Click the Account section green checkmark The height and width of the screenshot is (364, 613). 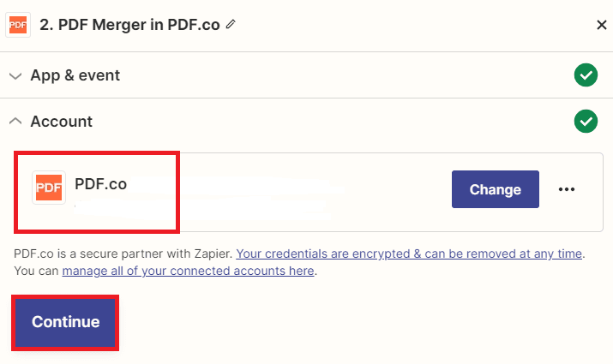pos(586,122)
